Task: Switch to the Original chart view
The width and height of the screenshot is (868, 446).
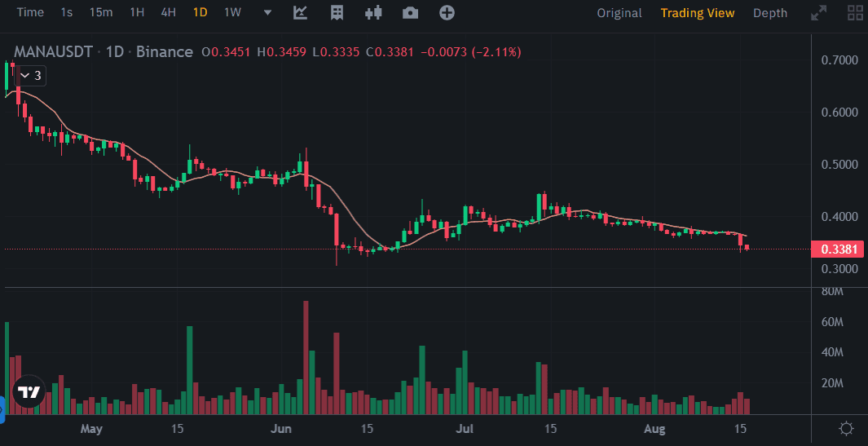Action: pyautogui.click(x=619, y=13)
